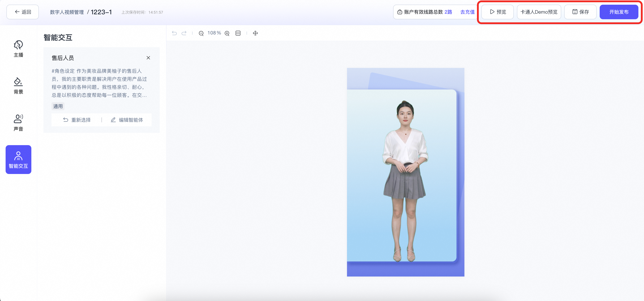Click the 保存 save button
This screenshot has width=644, height=301.
tap(580, 12)
